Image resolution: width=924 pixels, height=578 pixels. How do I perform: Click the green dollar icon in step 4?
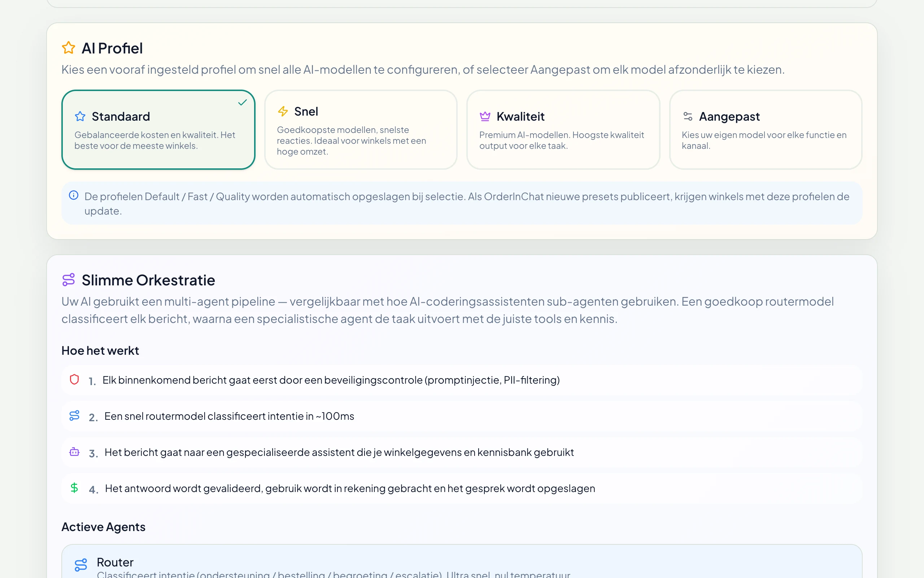tap(74, 488)
